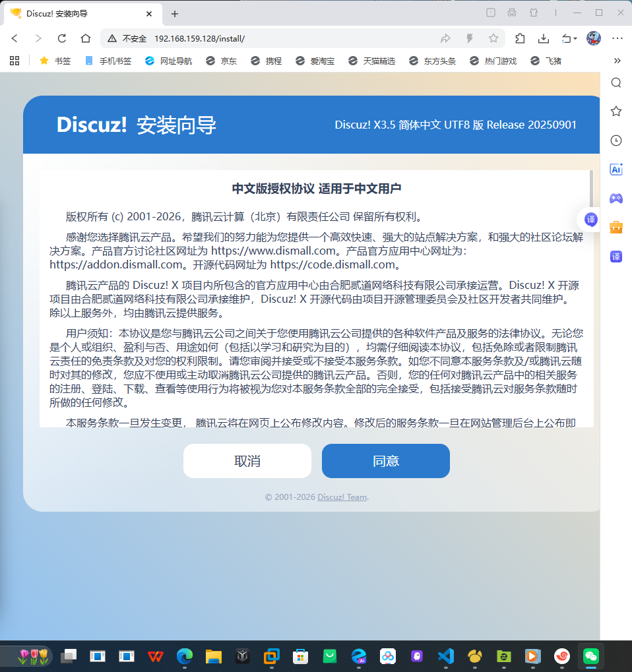Screen dimensions: 632x672
Task: Open the user profile avatar
Action: click(594, 38)
